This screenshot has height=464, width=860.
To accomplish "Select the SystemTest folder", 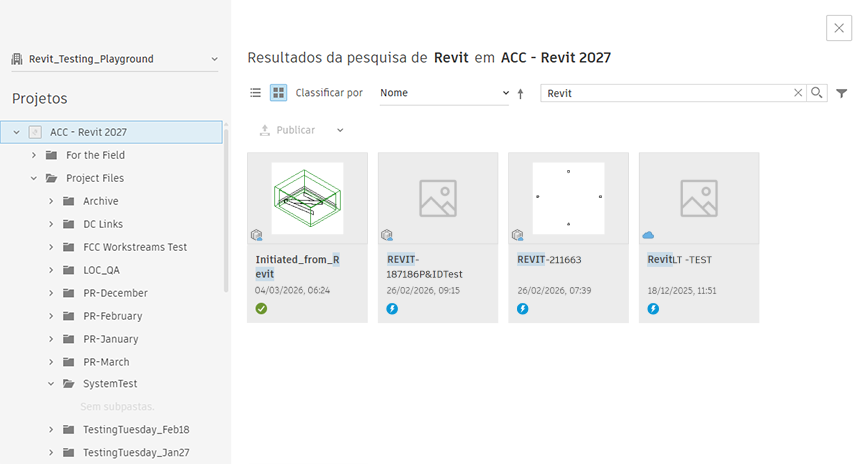I will 110,384.
